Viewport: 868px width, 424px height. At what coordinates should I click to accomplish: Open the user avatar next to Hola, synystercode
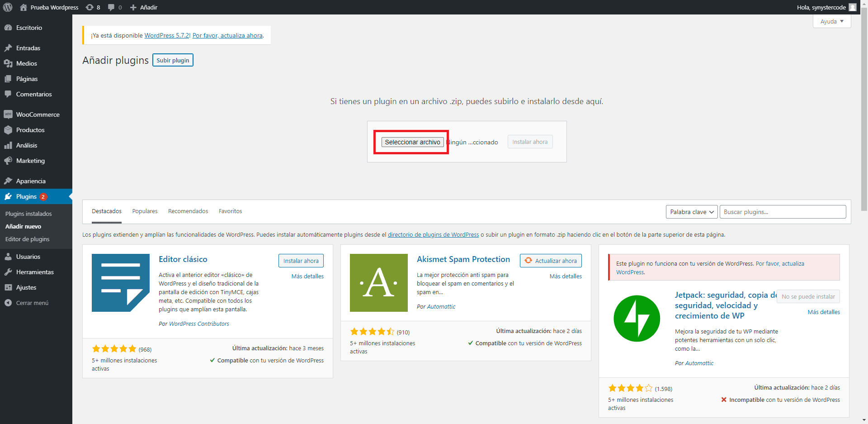click(x=853, y=7)
